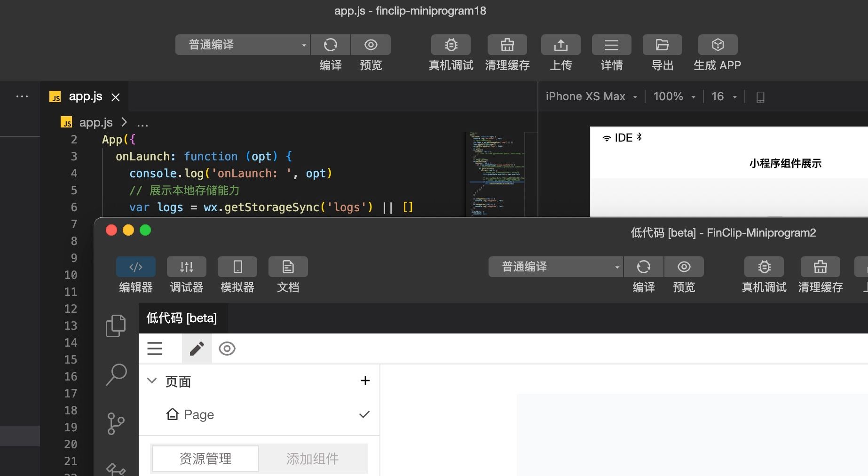868x476 pixels.
Task: Collapse the pages section chevron
Action: [152, 381]
